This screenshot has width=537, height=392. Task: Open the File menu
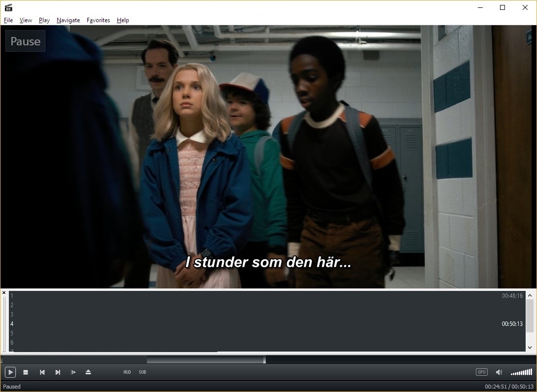(x=8, y=20)
